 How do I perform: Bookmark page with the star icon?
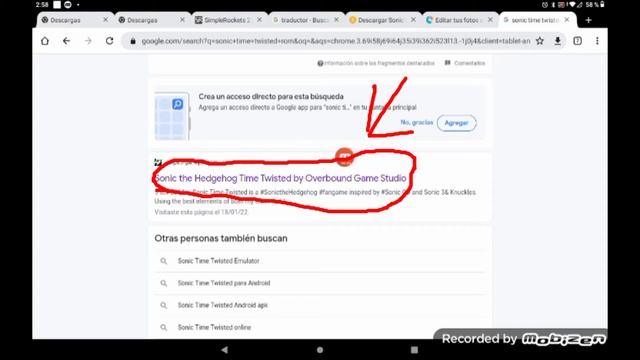(540, 41)
